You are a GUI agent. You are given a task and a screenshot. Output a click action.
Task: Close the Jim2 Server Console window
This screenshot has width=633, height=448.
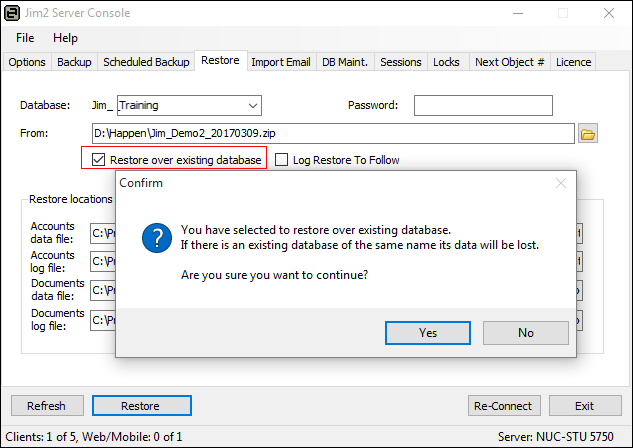(609, 13)
